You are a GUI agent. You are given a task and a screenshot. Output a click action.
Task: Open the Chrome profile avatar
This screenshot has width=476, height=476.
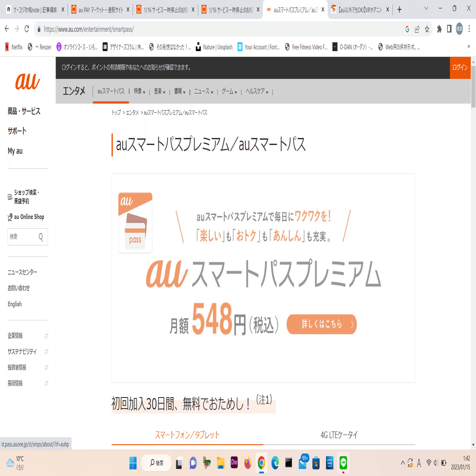[459, 29]
